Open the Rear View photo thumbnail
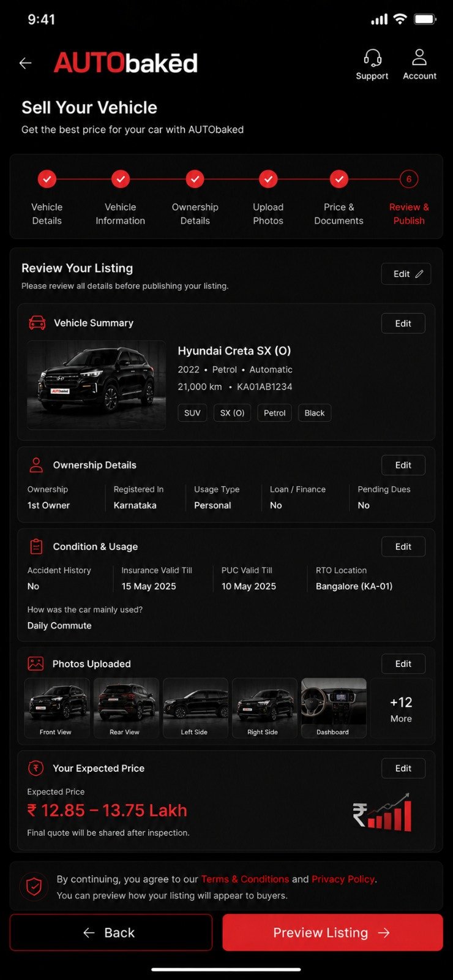 tap(125, 707)
